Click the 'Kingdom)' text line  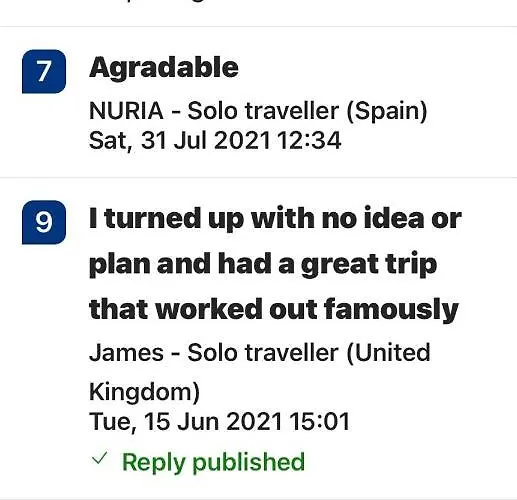tap(144, 392)
